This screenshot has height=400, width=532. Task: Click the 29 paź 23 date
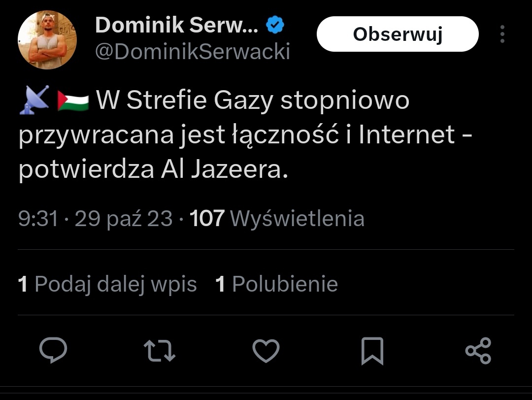[x=124, y=218]
